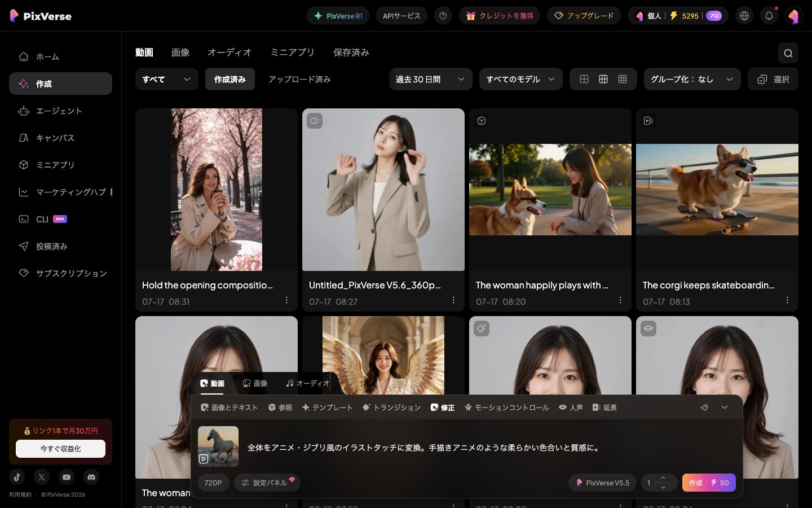Select the 参照 mode
This screenshot has height=508, width=812.
pos(280,408)
